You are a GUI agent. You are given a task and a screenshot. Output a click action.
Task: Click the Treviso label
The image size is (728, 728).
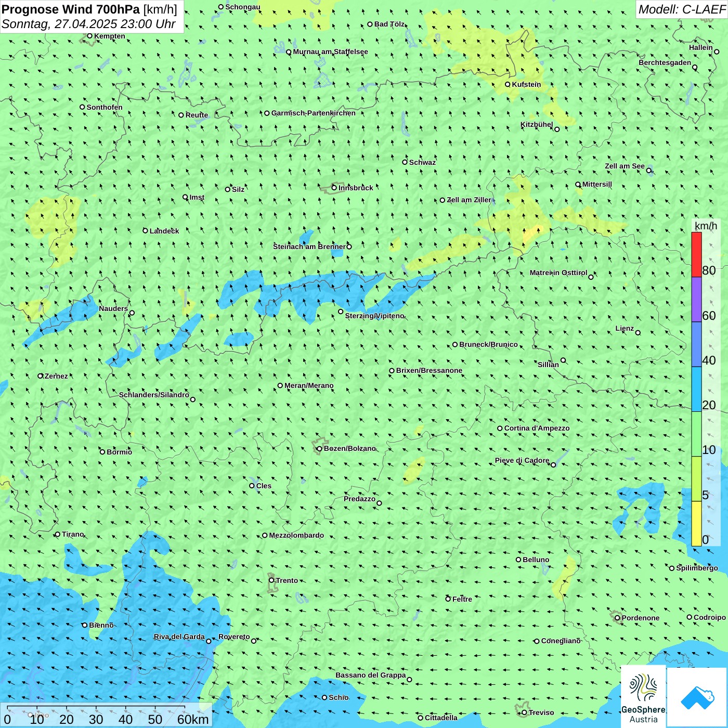tap(541, 712)
